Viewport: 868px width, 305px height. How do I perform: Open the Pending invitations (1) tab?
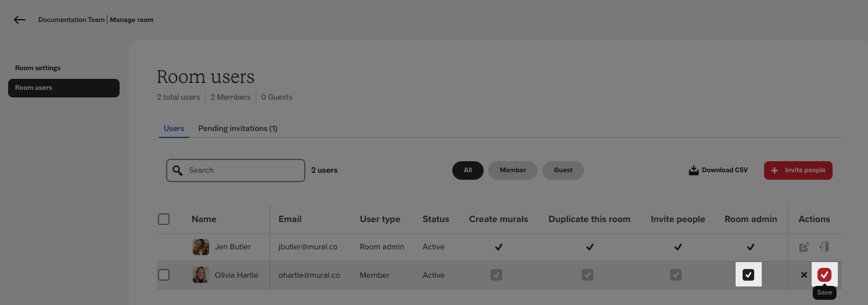(x=238, y=129)
